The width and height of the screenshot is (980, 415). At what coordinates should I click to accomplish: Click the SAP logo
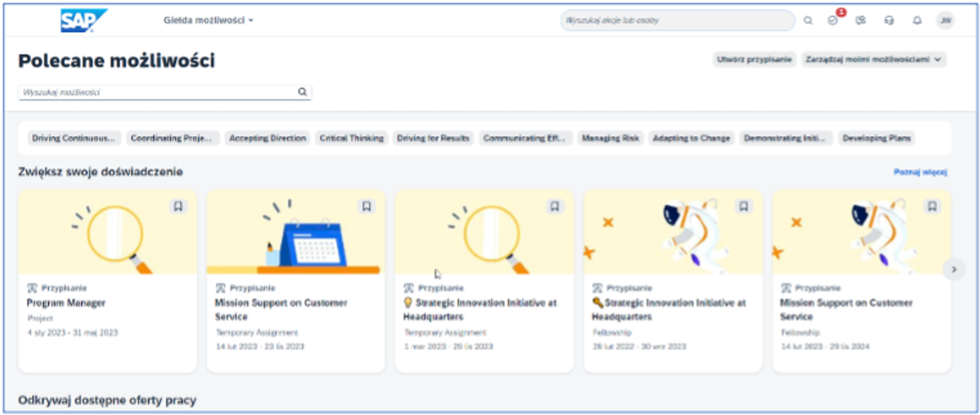84,20
